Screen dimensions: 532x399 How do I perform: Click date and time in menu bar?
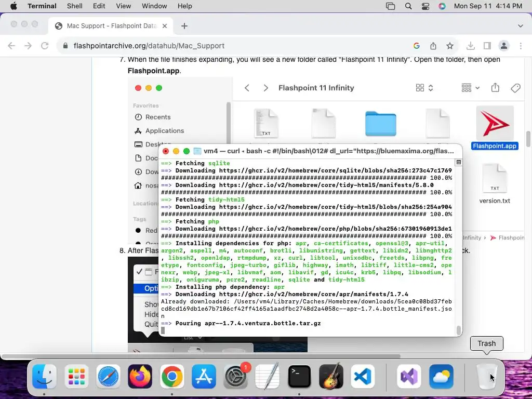coord(488,6)
